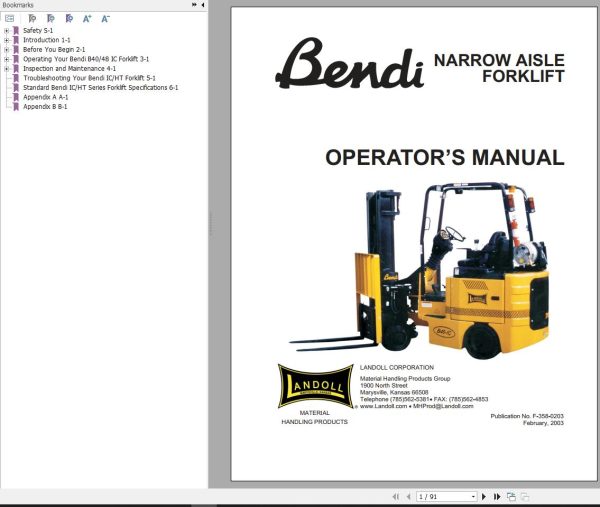600x507 pixels.
Task: Open Standard Bendi IC/HT Series Forklift Specifications bookmark
Action: coord(101,88)
